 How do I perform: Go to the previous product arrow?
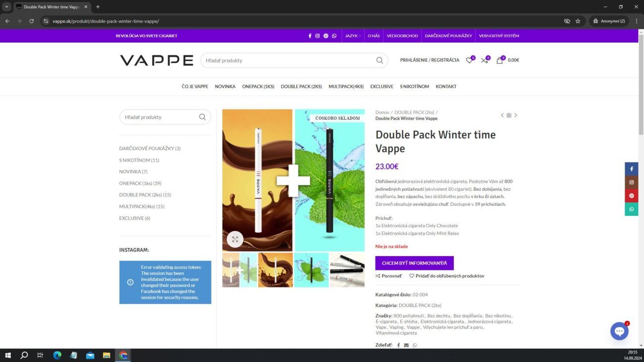(x=502, y=115)
